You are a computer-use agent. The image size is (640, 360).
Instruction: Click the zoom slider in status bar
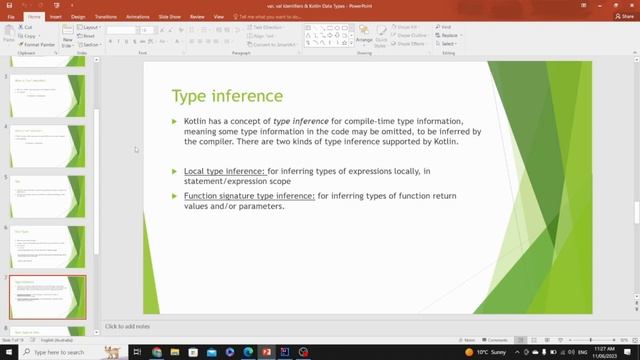pos(591,340)
